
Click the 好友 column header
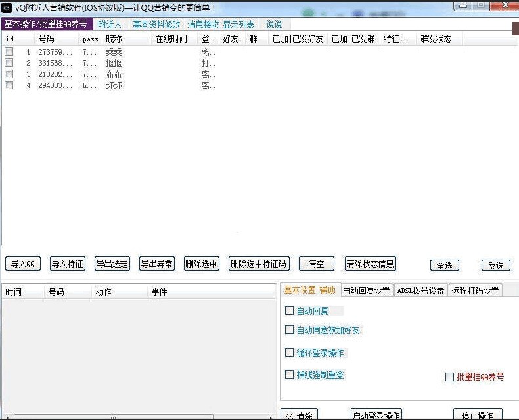point(231,39)
